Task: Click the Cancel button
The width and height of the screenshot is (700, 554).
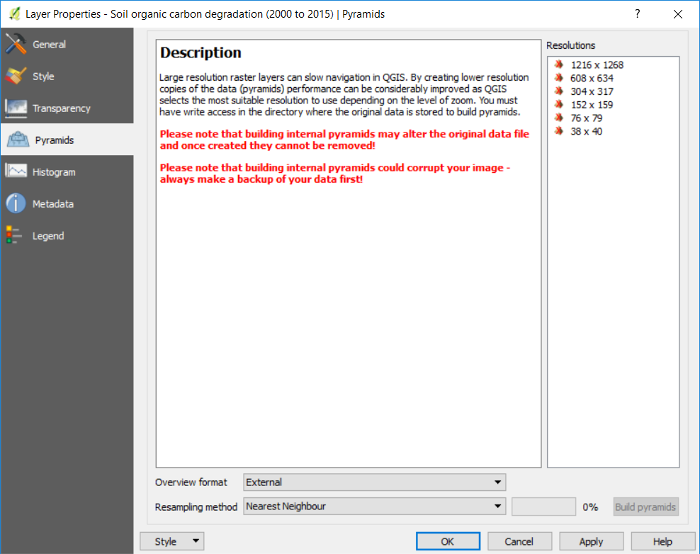Action: click(520, 542)
